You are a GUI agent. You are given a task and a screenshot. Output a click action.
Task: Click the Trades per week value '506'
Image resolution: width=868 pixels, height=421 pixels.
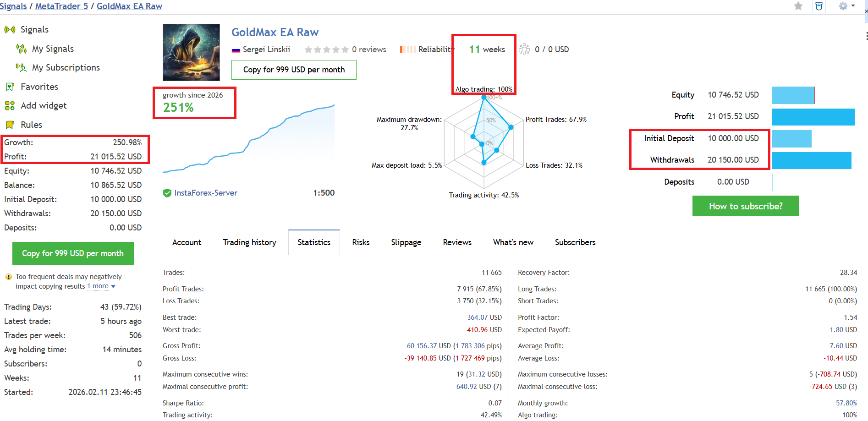pos(135,335)
